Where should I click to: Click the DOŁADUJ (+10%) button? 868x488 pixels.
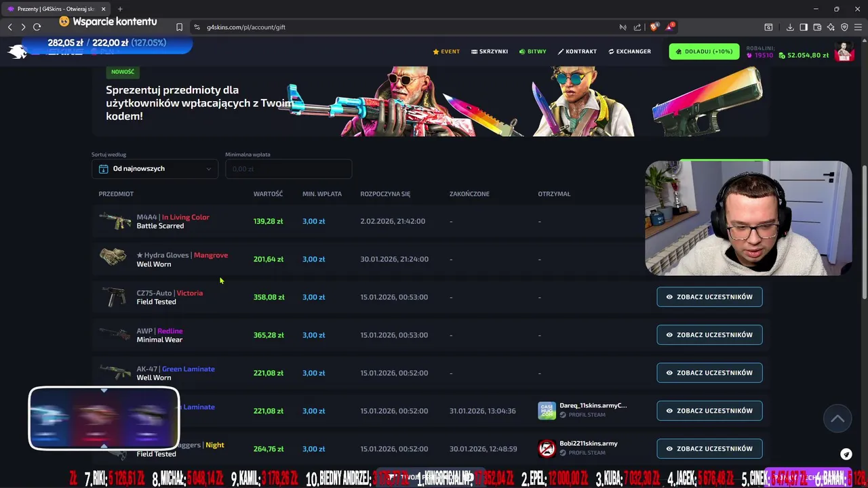[704, 52]
